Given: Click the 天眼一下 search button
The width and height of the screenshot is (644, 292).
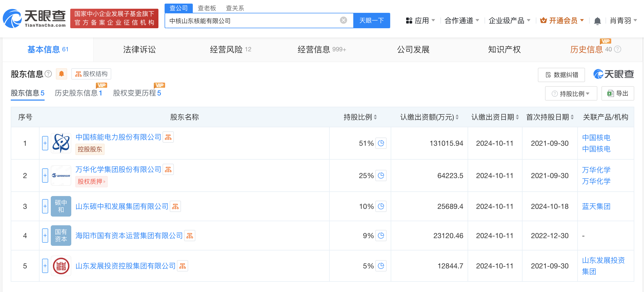Looking at the screenshot, I should coord(371,21).
